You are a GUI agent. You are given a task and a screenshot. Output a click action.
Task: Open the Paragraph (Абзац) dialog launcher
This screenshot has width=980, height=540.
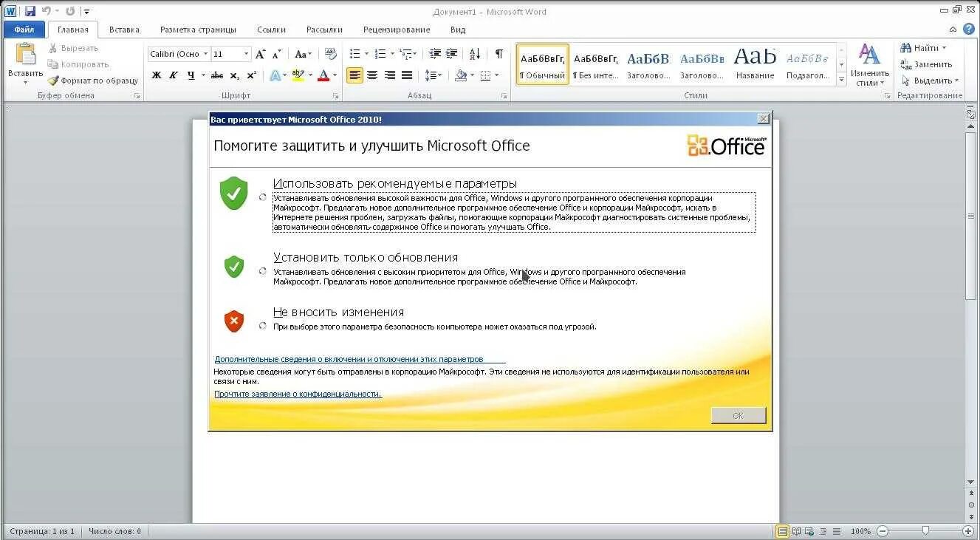pos(504,96)
